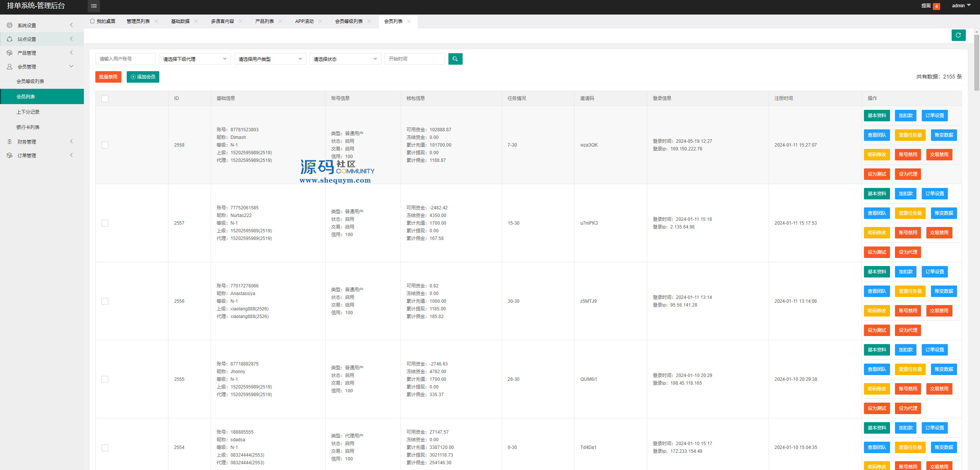Close the 基础数据 tab
Image resolution: width=980 pixels, height=470 pixels.
click(196, 21)
